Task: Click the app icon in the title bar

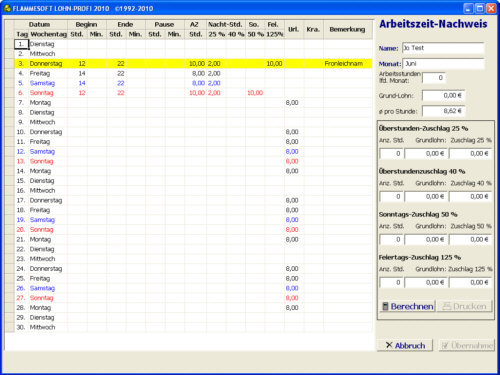Action: (7, 8)
